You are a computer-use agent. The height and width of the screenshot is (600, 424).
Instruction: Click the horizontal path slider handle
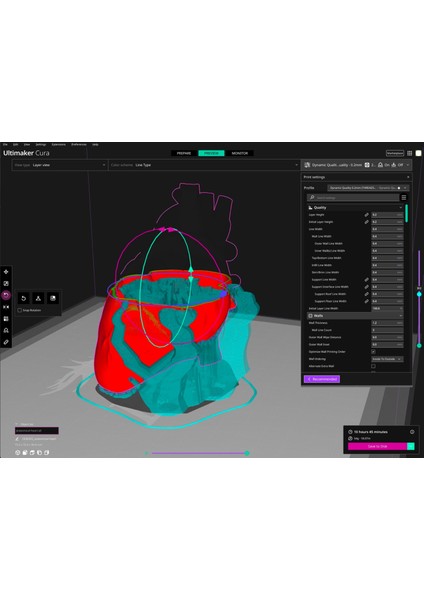[x=247, y=453]
